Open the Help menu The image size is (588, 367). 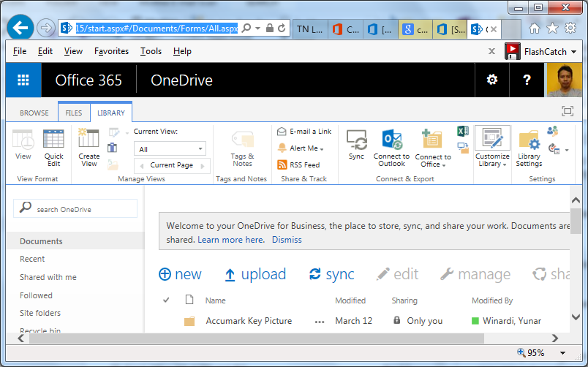(x=182, y=51)
